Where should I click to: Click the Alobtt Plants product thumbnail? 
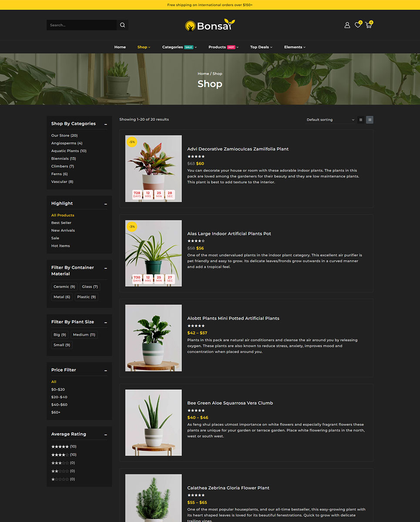(x=153, y=338)
